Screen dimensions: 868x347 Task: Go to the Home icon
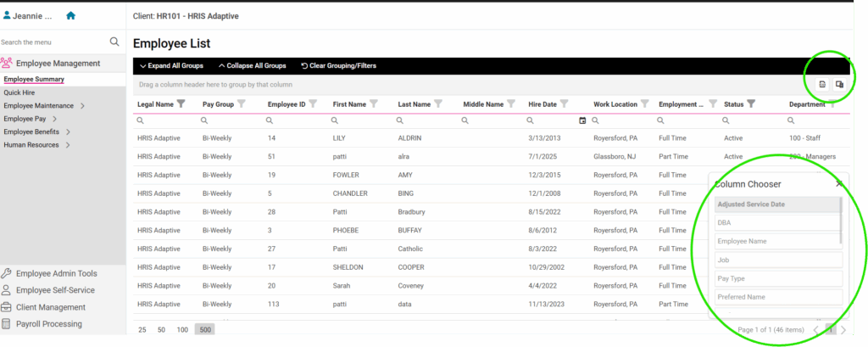tap(70, 15)
